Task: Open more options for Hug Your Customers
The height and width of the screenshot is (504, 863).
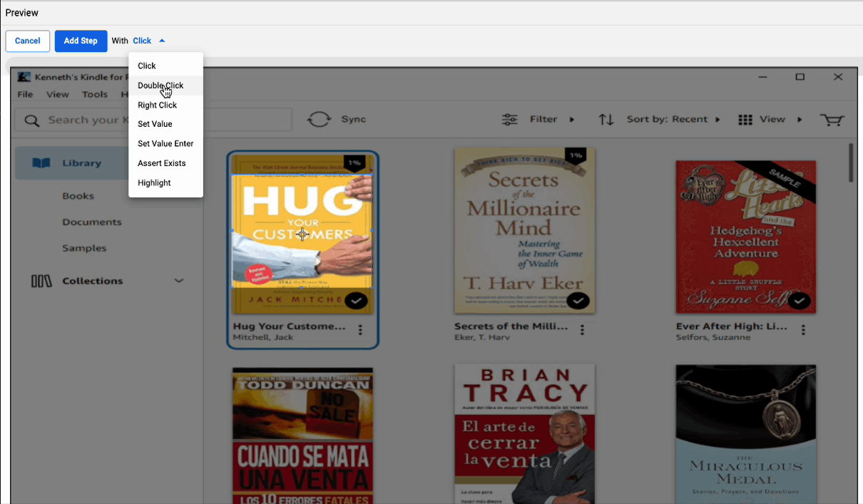Action: (x=360, y=330)
